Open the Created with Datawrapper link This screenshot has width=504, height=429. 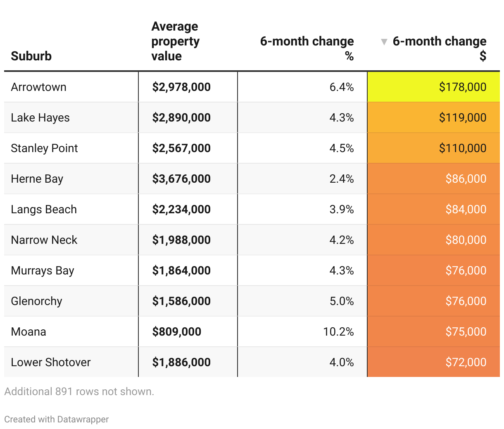(57, 419)
